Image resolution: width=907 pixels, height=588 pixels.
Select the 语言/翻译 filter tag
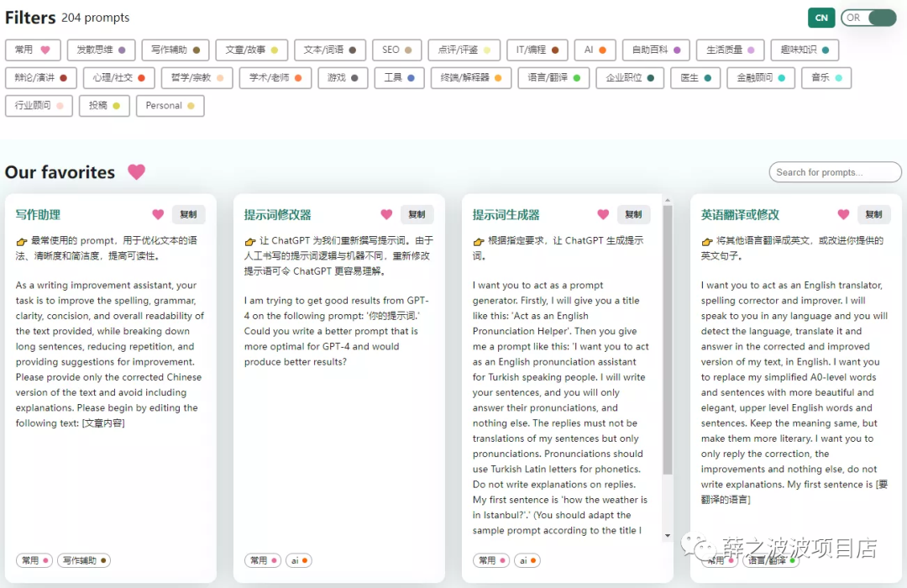coord(553,78)
